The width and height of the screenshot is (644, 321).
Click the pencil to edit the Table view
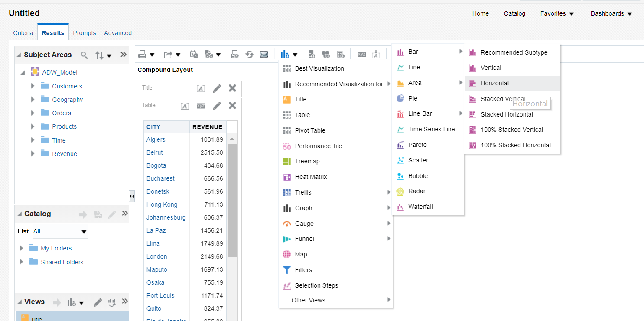click(217, 106)
